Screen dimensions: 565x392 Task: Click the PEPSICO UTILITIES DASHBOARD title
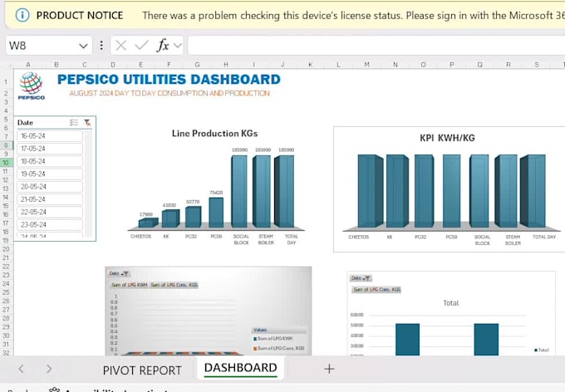click(x=169, y=79)
